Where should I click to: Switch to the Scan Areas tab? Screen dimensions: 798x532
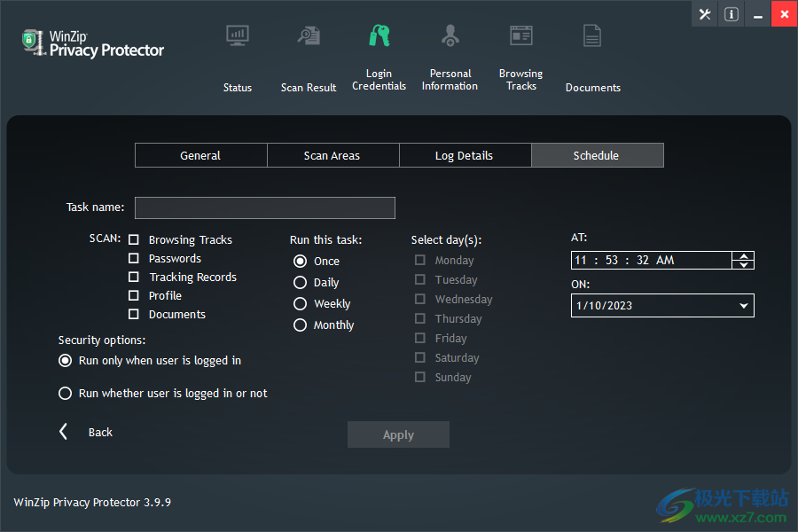click(x=332, y=155)
